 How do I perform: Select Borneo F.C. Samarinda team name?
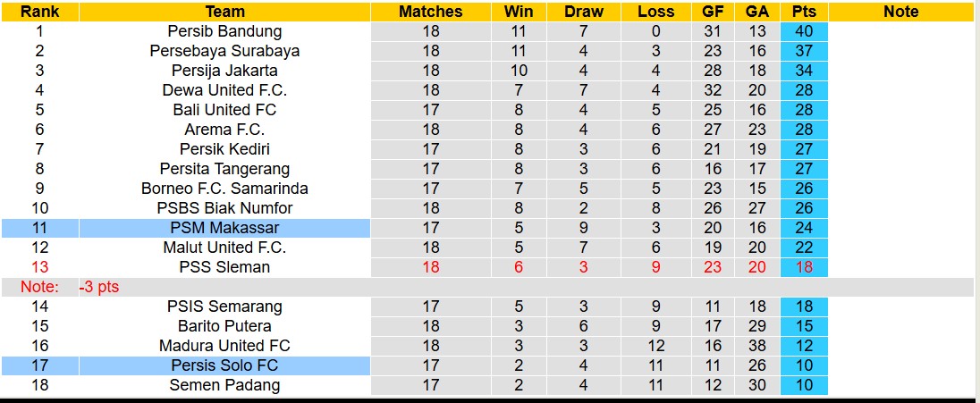(224, 189)
